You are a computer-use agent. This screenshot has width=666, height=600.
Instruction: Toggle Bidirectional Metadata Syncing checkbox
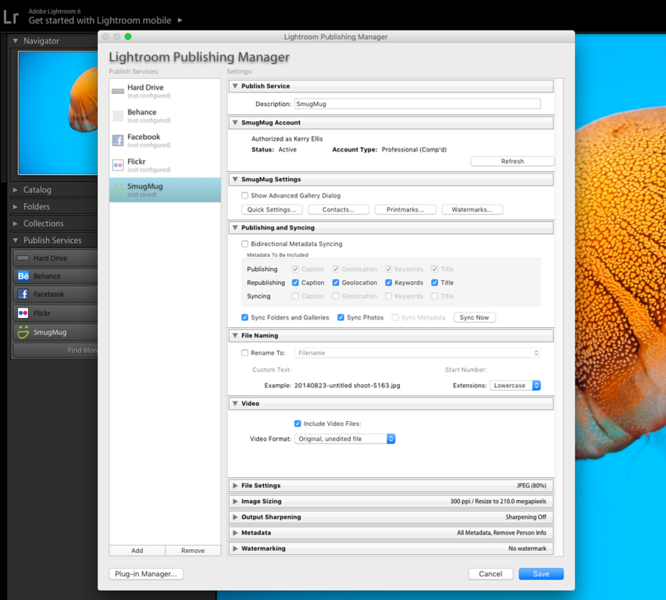click(245, 244)
